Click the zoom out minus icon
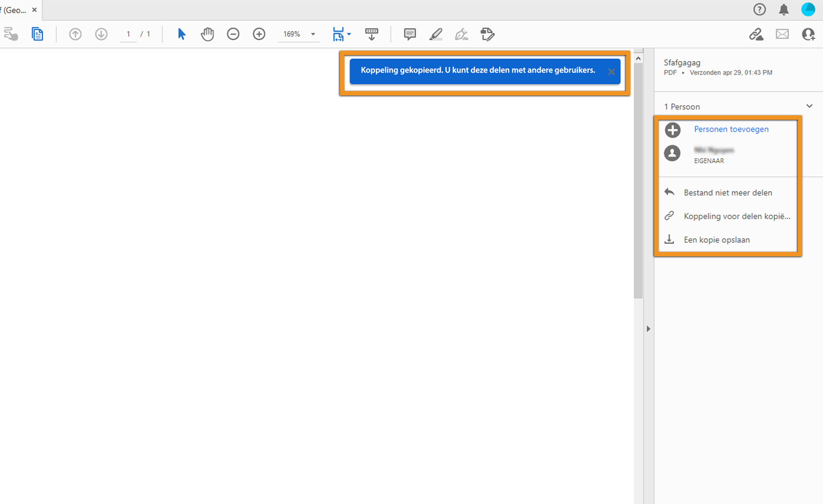 tap(233, 34)
